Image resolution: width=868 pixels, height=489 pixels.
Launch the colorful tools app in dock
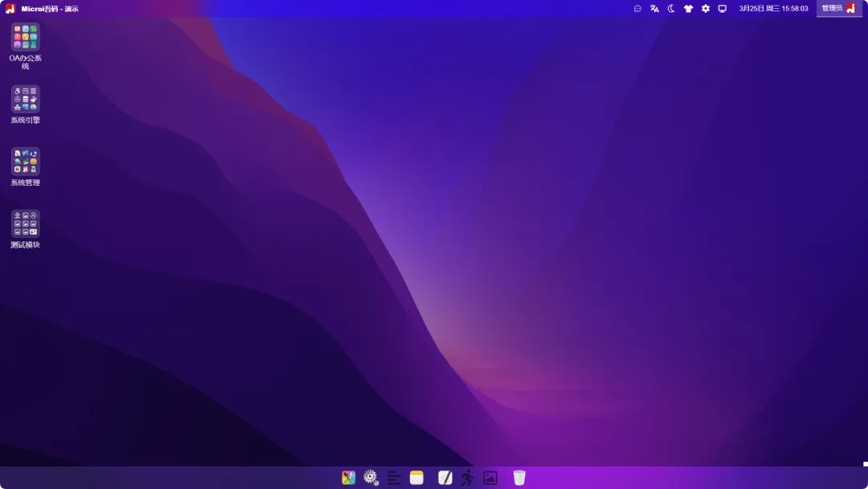348,478
